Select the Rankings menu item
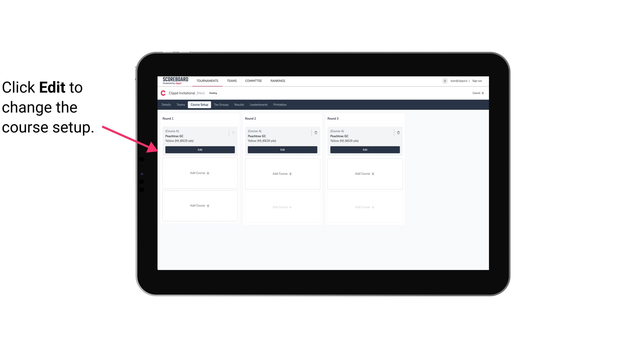The height and width of the screenshot is (346, 644). [x=277, y=80]
